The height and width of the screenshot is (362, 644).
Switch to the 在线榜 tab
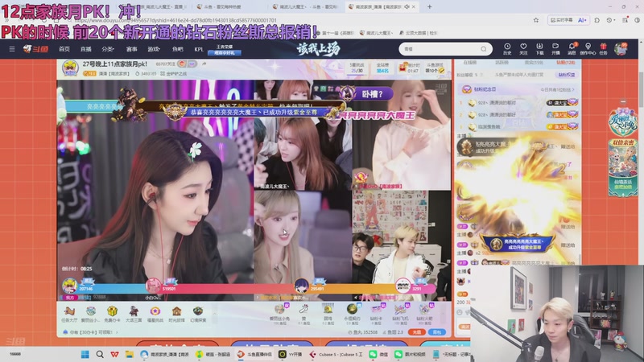point(469,63)
